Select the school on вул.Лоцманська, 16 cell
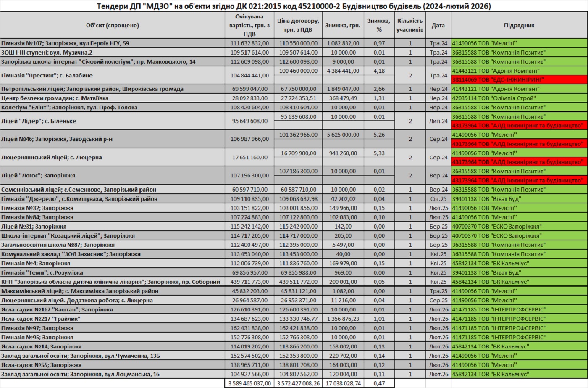Image resolution: width=588 pixels, height=388 pixels. click(x=112, y=375)
